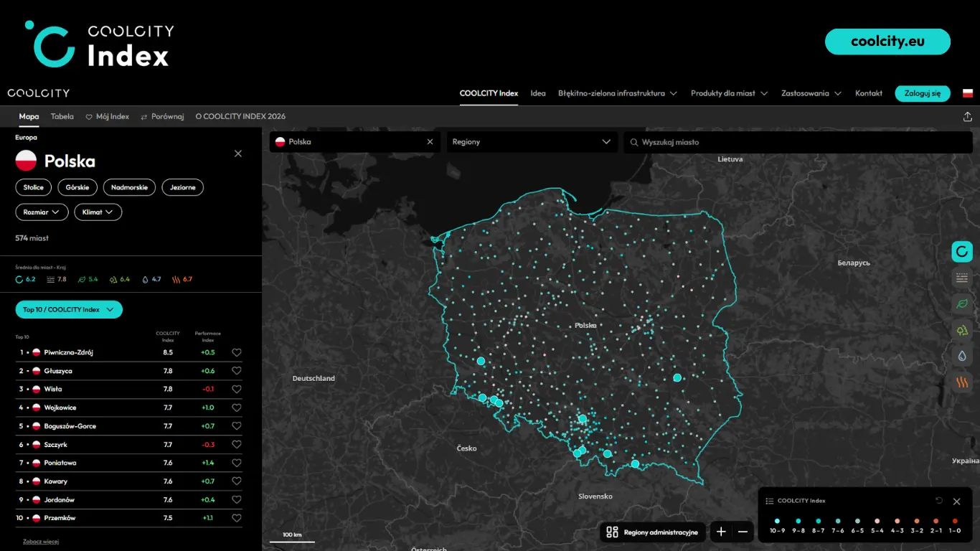This screenshot has height=551, width=980.
Task: Select 10–9 legend color dot
Action: 777,522
